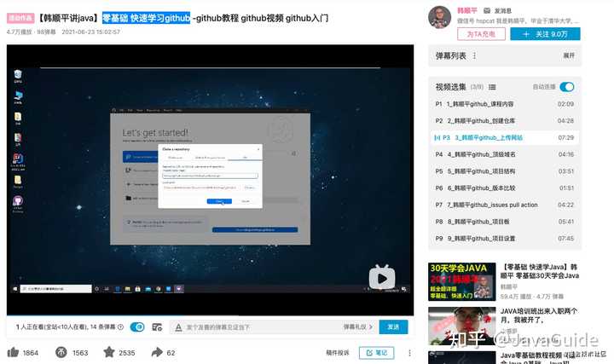Click the blue Clone button in the video dialog
This screenshot has width=614, height=364.
click(x=219, y=201)
